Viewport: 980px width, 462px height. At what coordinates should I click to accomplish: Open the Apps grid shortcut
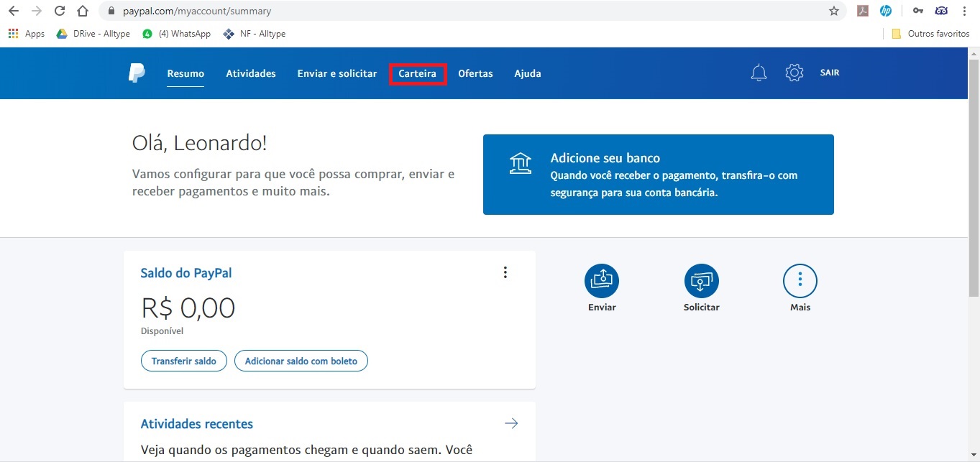[26, 34]
